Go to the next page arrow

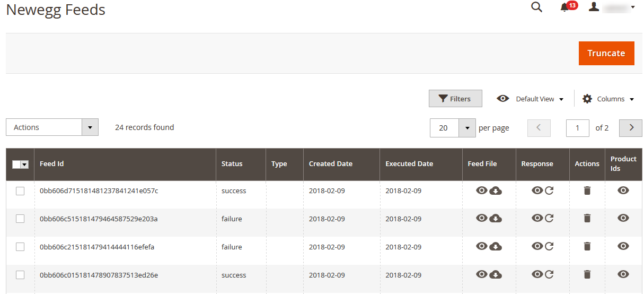click(x=631, y=128)
